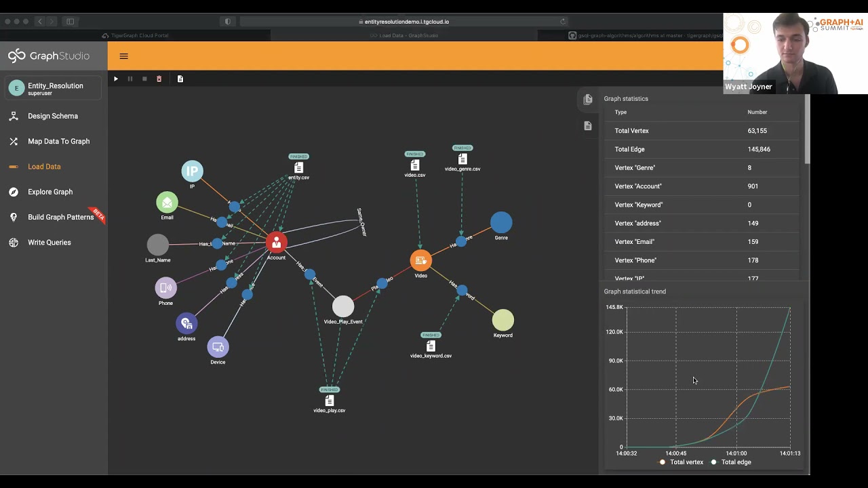Pause the data loading job

tap(130, 79)
